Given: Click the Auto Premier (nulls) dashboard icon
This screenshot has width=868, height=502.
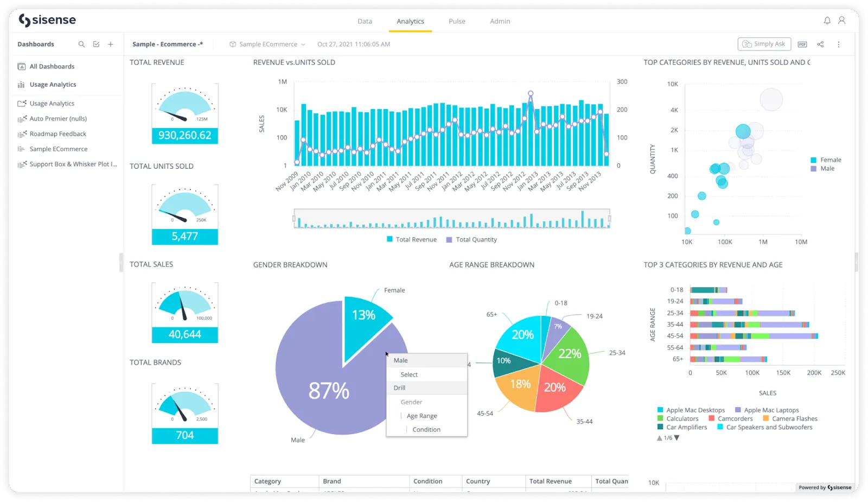Looking at the screenshot, I should tap(22, 118).
